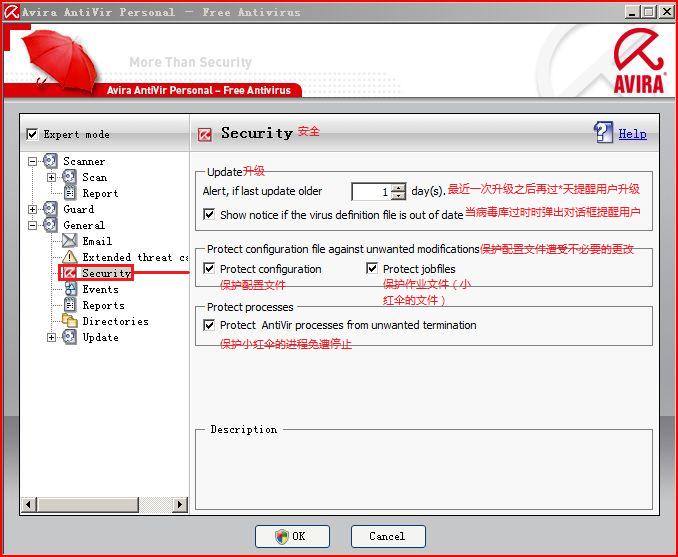Click the alert days input field

coord(371,192)
